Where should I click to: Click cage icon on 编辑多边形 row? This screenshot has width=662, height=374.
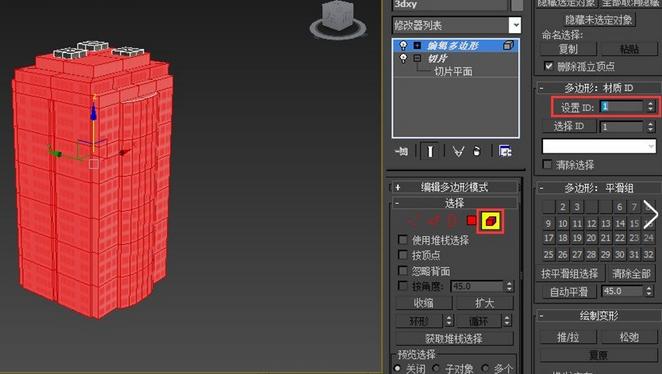click(508, 45)
